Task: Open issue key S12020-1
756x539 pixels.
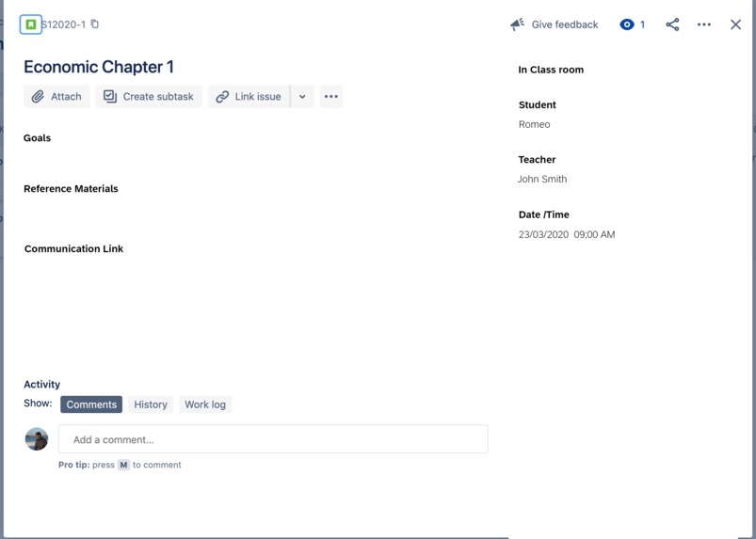Action: [x=64, y=24]
